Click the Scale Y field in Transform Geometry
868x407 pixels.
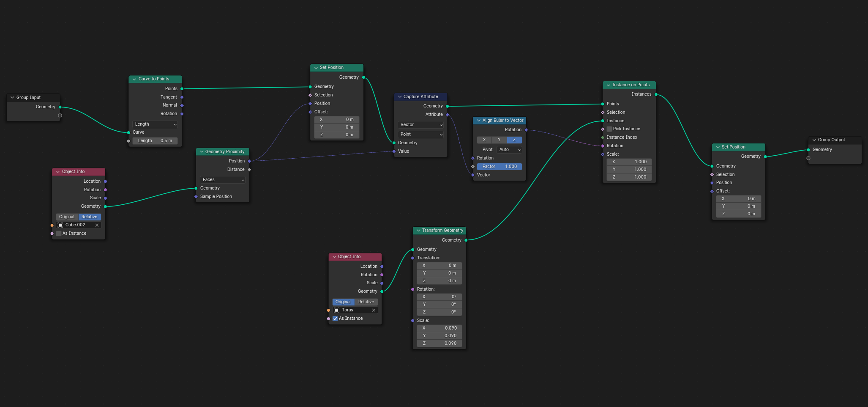(439, 336)
